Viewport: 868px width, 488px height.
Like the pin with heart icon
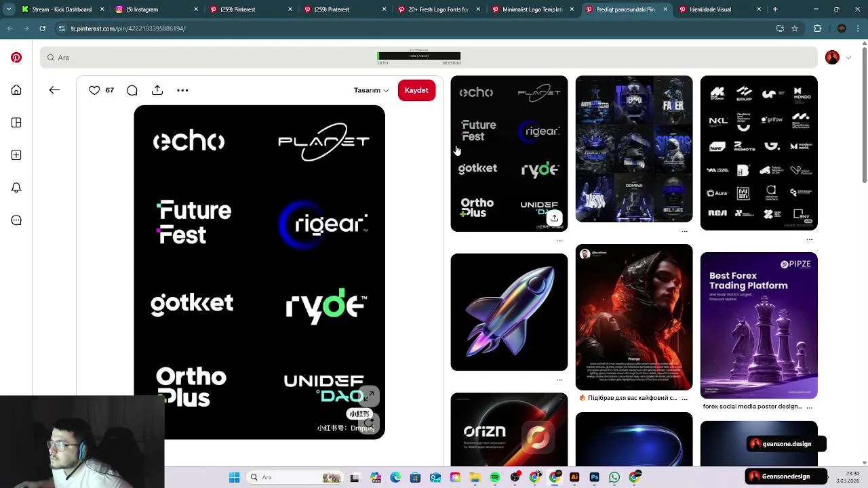coord(94,90)
